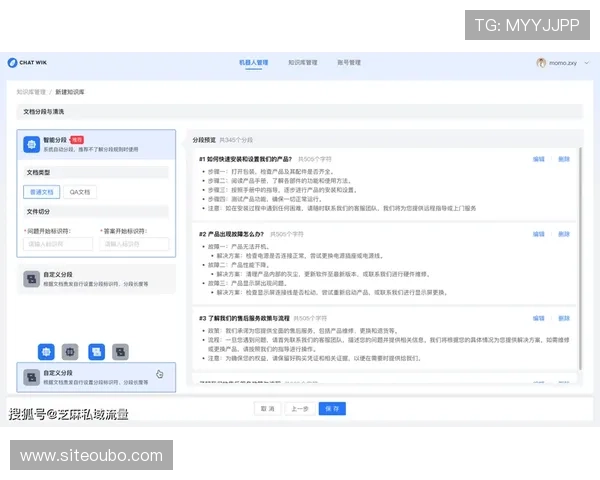The width and height of the screenshot is (600, 480).
Task: Go to 知识库管理 in the breadcrumb
Action: (31, 92)
